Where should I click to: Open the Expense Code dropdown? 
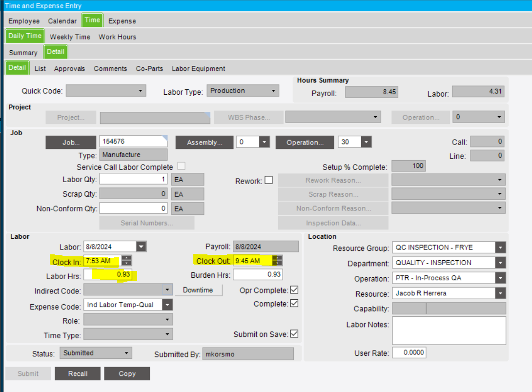[x=167, y=305]
